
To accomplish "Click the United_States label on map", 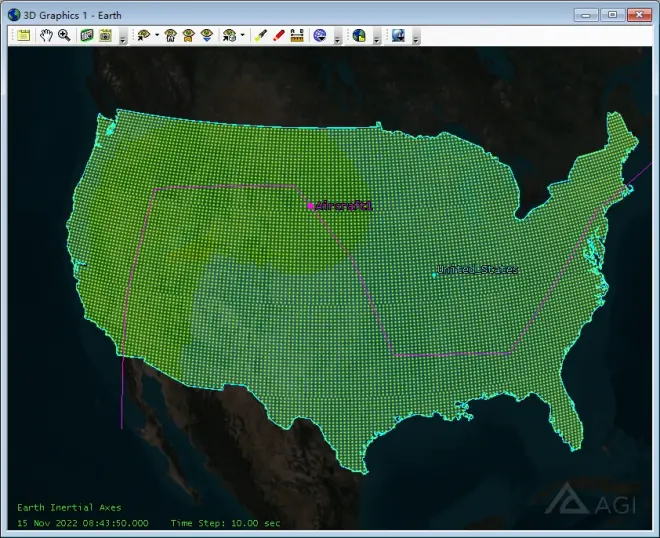I will 477,270.
